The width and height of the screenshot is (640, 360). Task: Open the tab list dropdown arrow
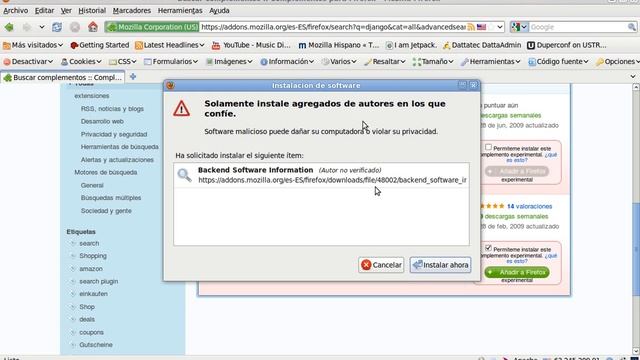[633, 77]
